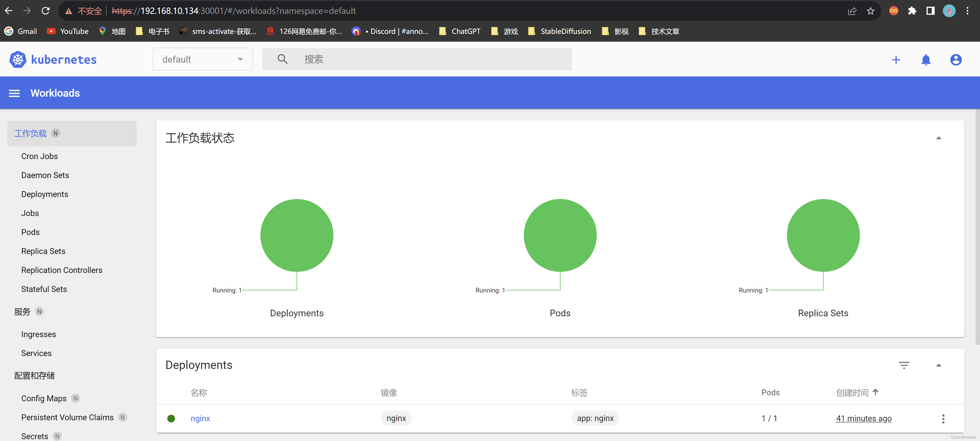Open the notifications bell icon
The height and width of the screenshot is (441, 980).
click(x=926, y=60)
